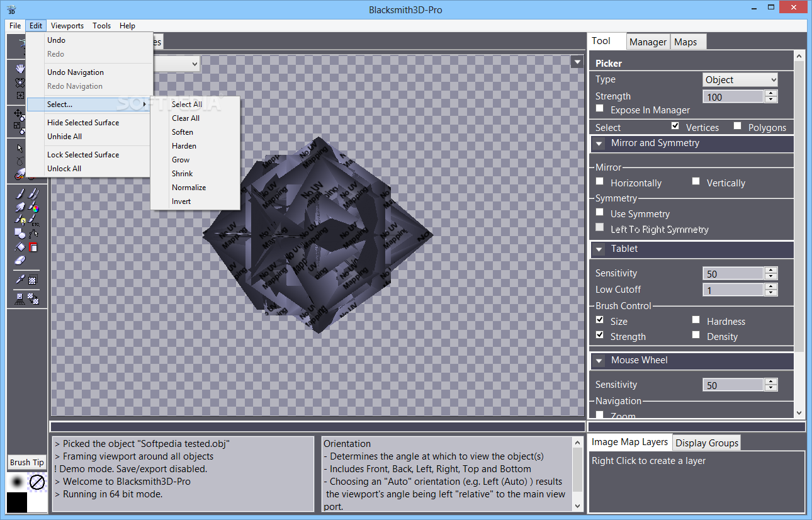Choose the arrow pointer picker tool
Viewport: 812px width, 520px height.
[20, 149]
